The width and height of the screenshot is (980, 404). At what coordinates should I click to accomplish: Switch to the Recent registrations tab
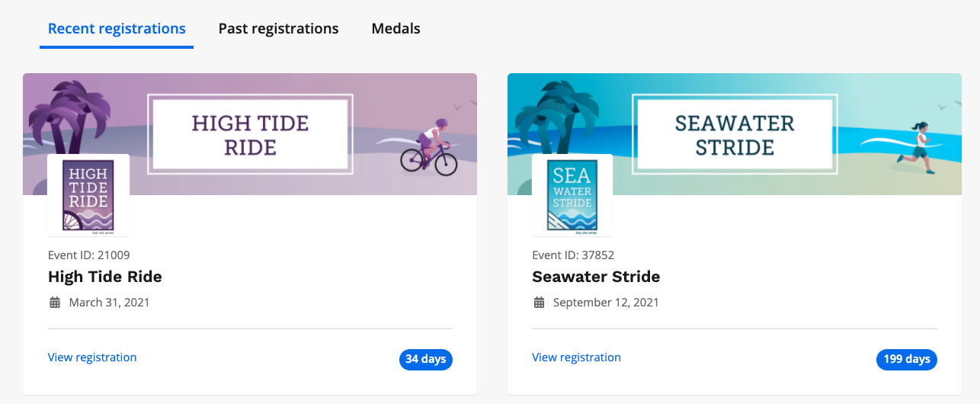pos(117,29)
